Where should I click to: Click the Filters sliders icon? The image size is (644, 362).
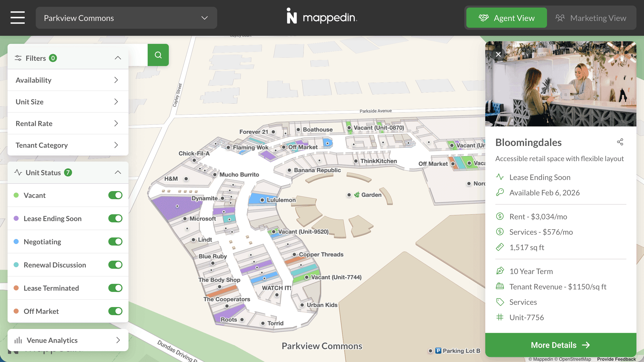[18, 58]
